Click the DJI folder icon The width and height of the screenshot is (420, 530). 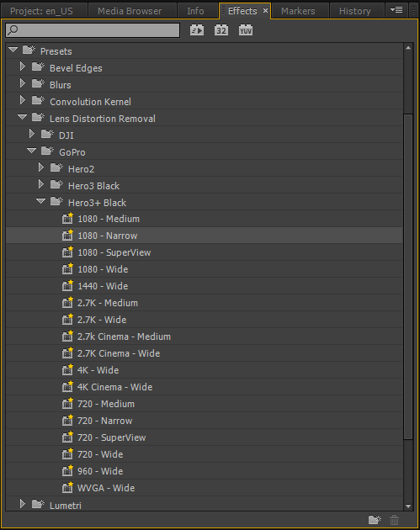click(47, 135)
